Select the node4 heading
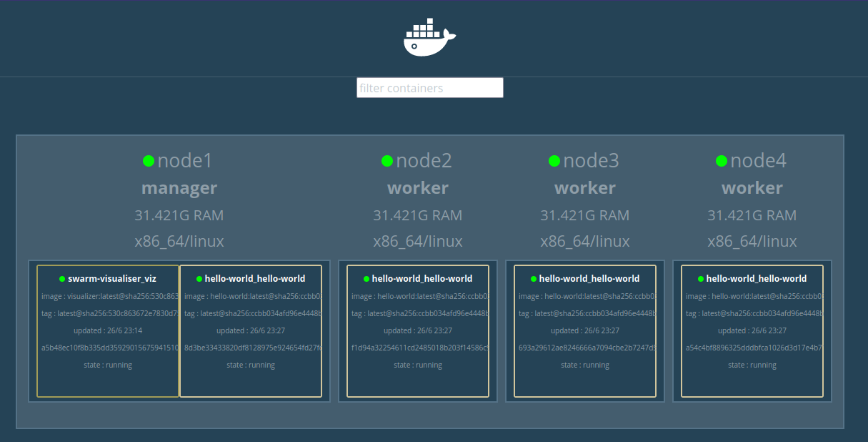The image size is (868, 442). click(758, 161)
